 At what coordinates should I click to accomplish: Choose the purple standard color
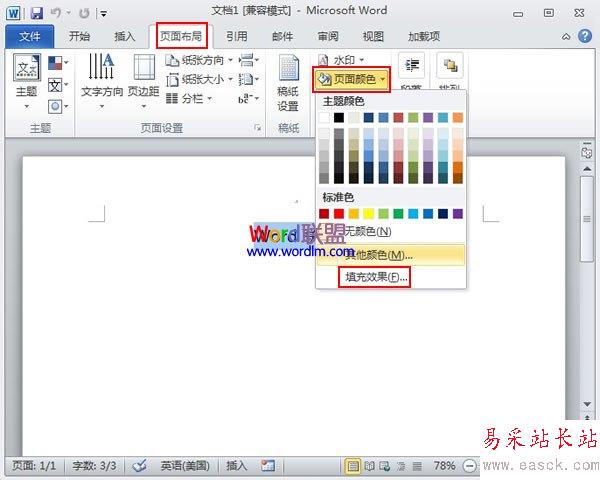pyautogui.click(x=458, y=214)
